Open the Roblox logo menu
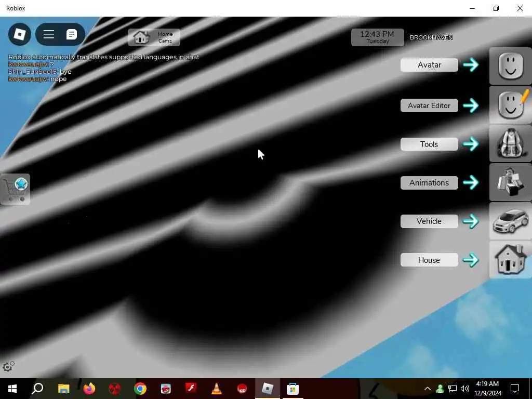This screenshot has height=399, width=532. pyautogui.click(x=20, y=34)
